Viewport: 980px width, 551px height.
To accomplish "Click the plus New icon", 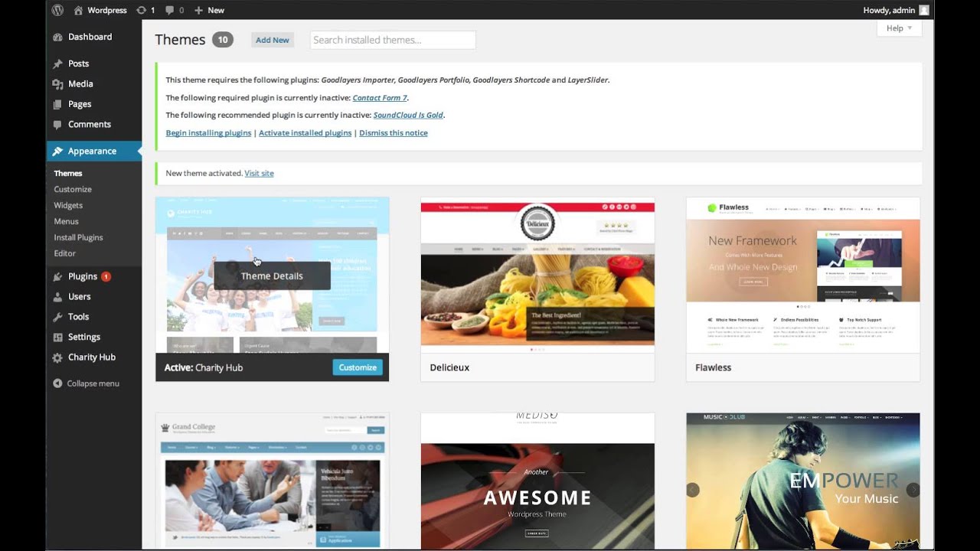I will [199, 10].
